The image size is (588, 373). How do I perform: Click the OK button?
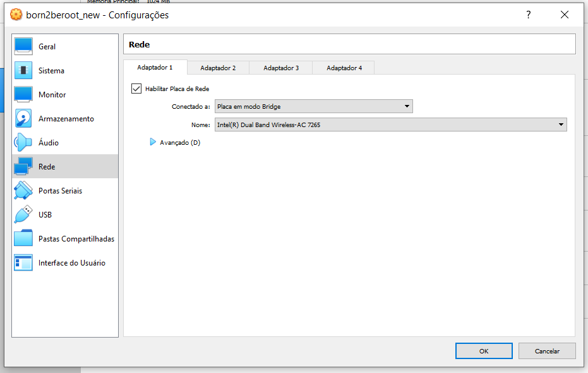[484, 351]
